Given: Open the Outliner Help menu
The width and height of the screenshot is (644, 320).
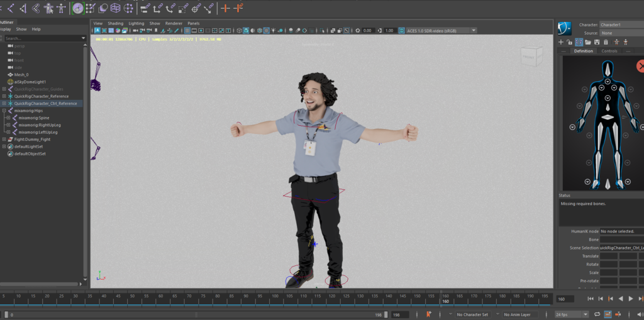Looking at the screenshot, I should [x=36, y=29].
